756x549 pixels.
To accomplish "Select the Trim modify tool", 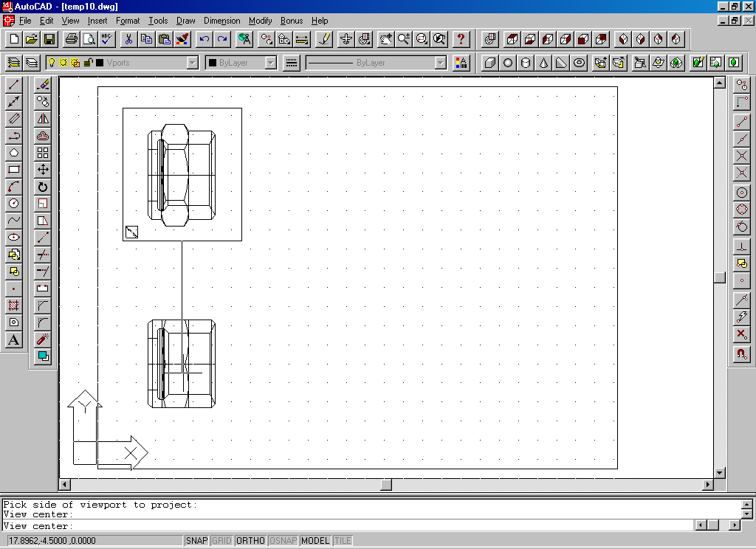I will pos(43,255).
